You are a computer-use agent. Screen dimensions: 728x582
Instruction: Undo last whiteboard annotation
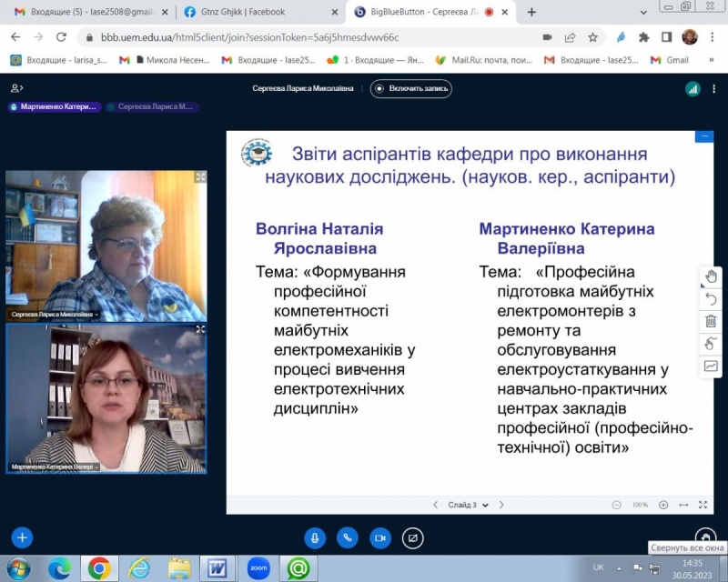click(711, 299)
